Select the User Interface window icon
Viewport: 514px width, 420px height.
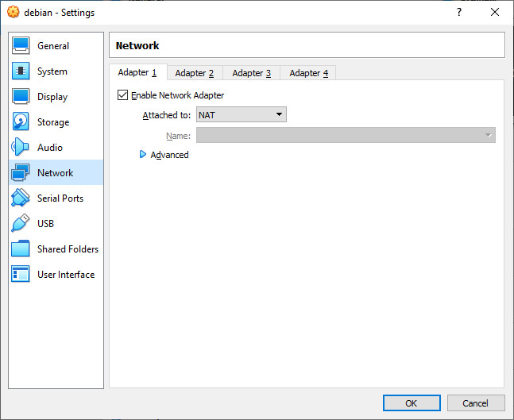21,274
